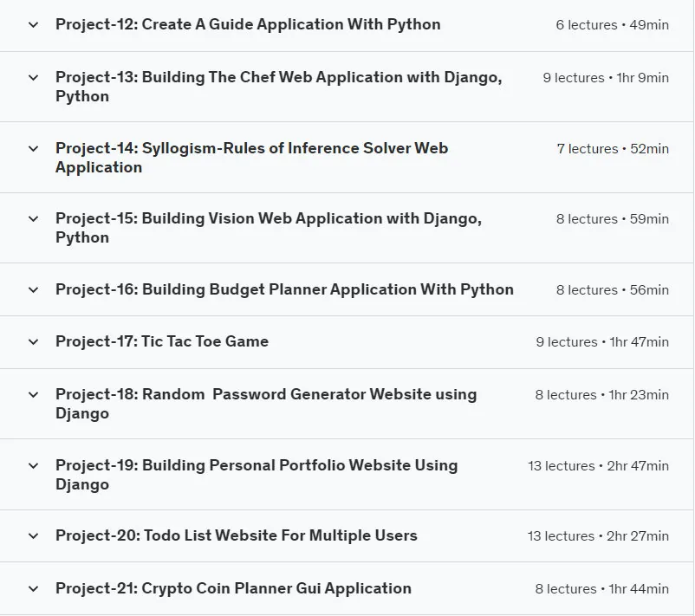Click the 8 lectures • 1hr 44min label

point(601,589)
